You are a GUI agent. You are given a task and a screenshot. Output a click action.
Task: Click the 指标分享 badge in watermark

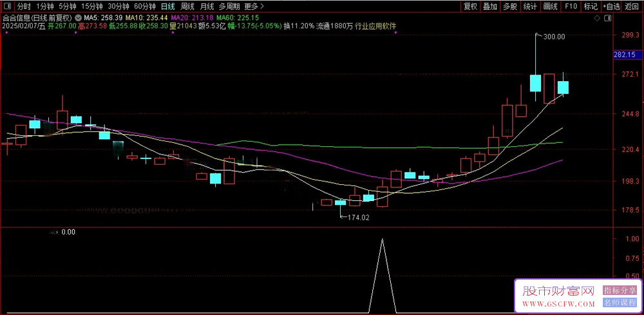(620, 291)
